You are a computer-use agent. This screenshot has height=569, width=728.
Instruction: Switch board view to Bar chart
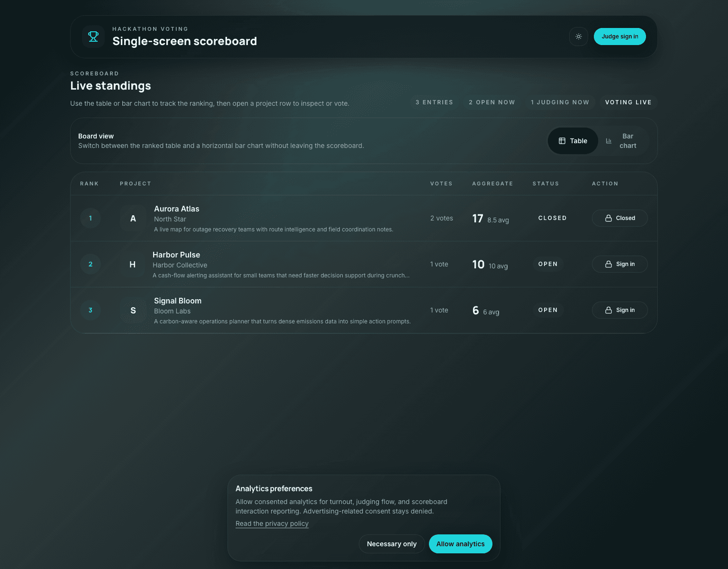626,141
